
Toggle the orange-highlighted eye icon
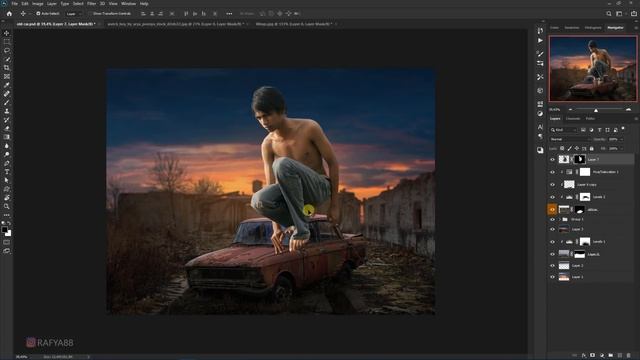pos(552,209)
